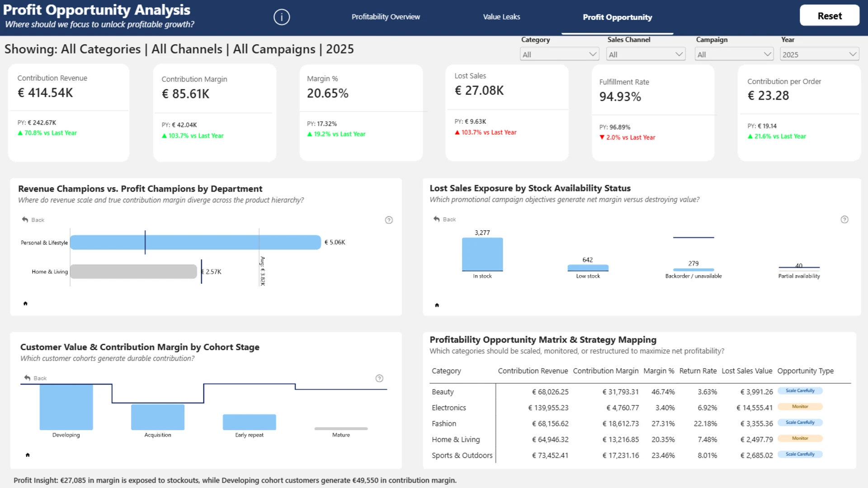Switch to Profitability Overview tab

(x=386, y=17)
